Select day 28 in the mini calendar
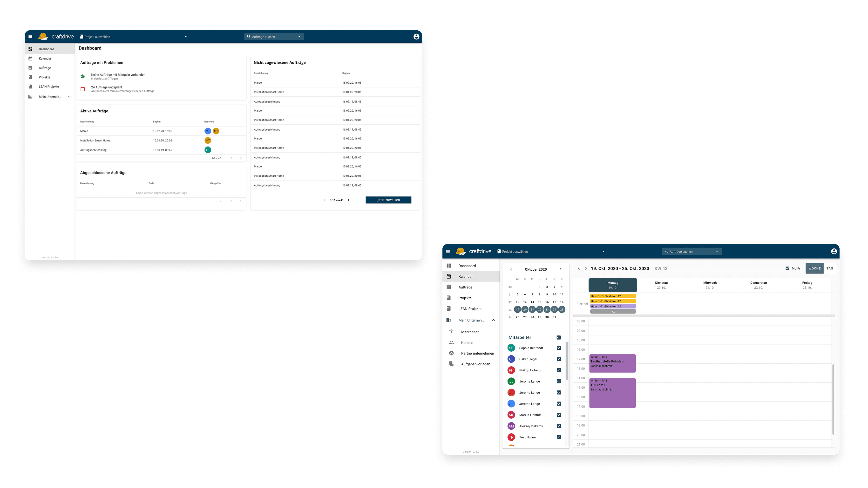 [532, 317]
